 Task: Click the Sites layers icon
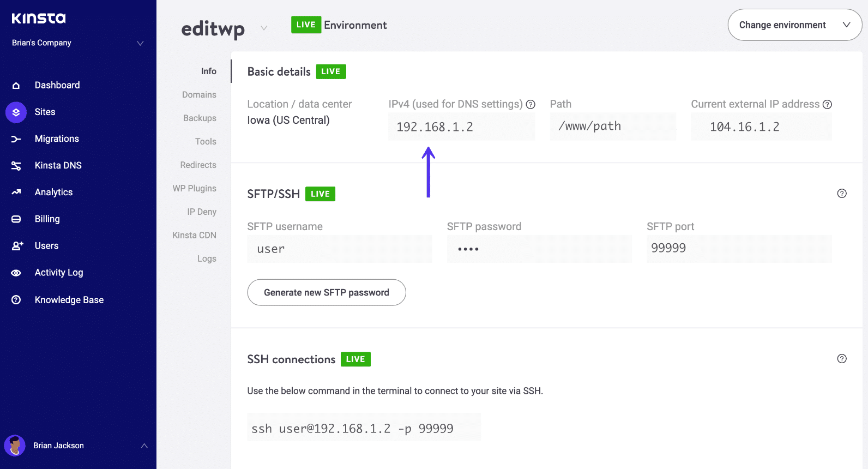point(16,112)
